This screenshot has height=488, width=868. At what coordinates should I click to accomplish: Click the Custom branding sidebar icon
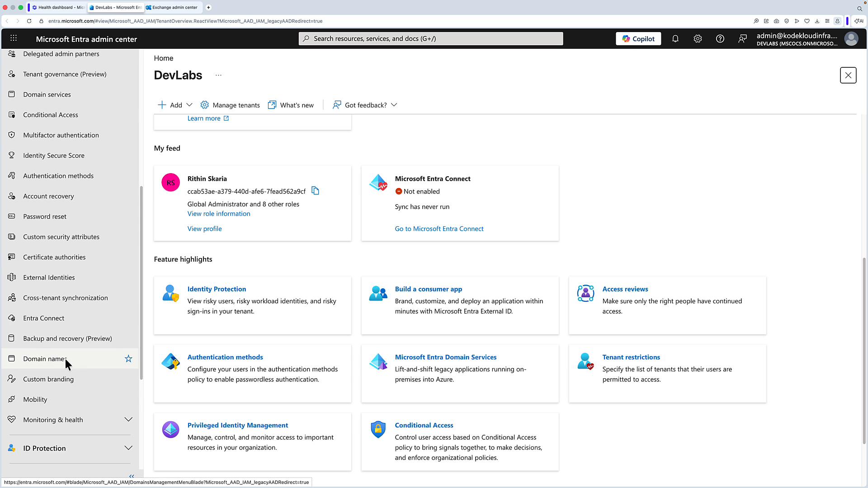[12, 379]
